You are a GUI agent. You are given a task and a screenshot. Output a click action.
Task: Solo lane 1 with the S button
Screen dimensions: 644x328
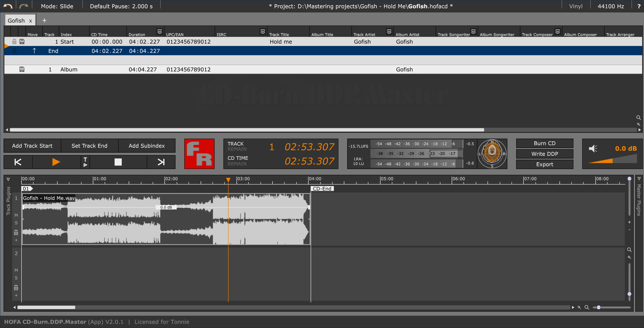(x=16, y=223)
